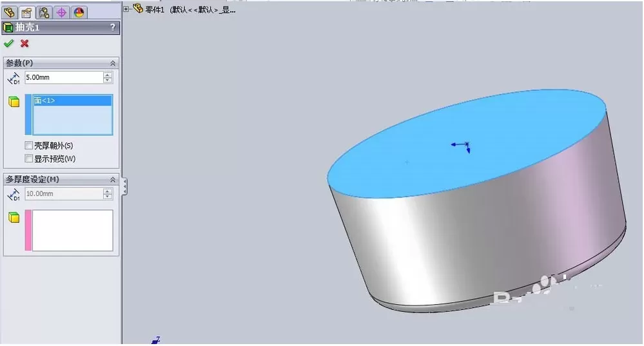Click the 10.00mm multi-thickness field

pos(64,194)
